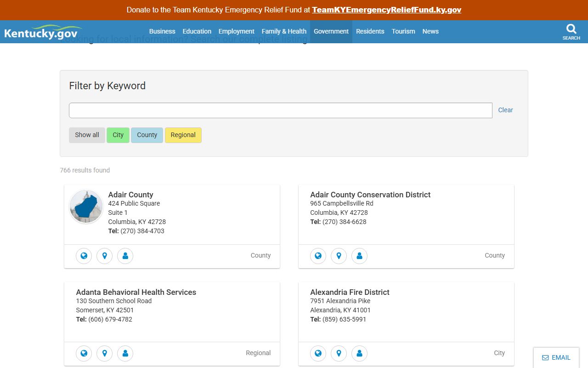The image size is (588, 368).
Task: Click the Adair County heading
Action: tap(130, 195)
